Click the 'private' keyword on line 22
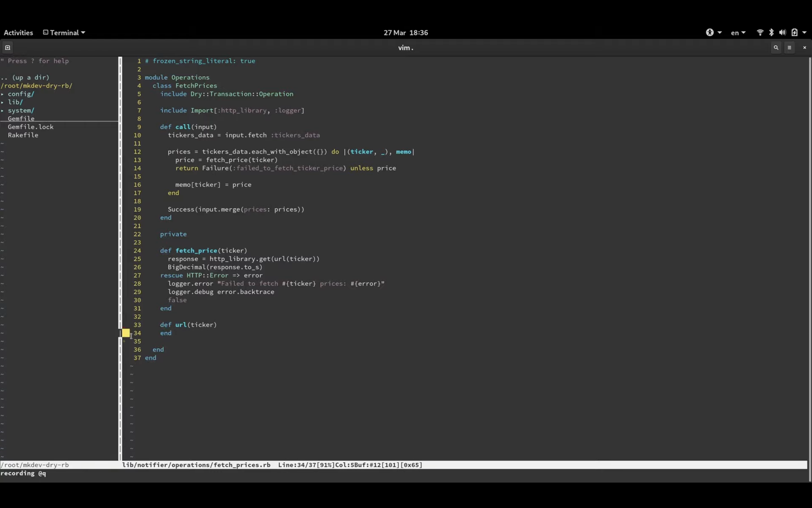This screenshot has width=812, height=508. click(x=173, y=234)
